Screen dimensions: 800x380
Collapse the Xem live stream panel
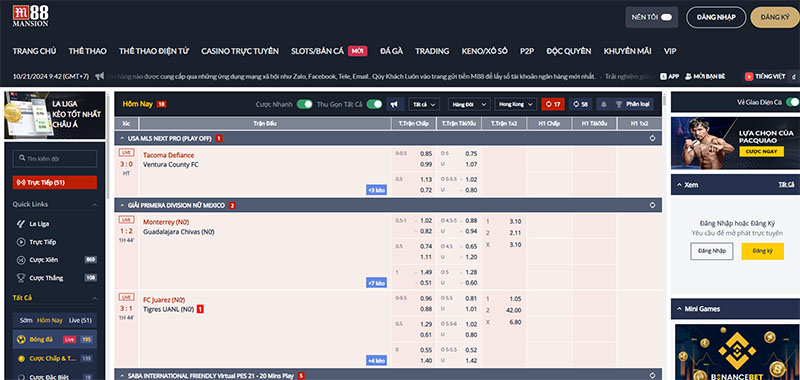pos(679,185)
